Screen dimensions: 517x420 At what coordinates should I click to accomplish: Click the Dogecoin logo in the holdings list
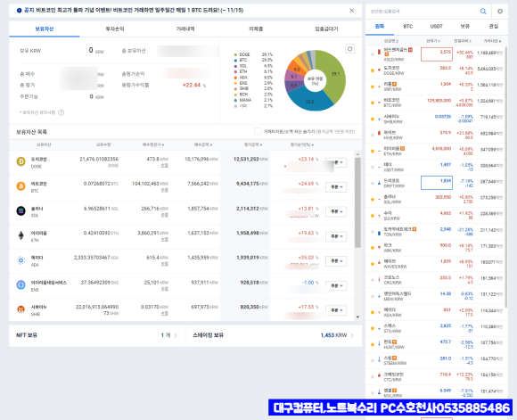click(21, 161)
